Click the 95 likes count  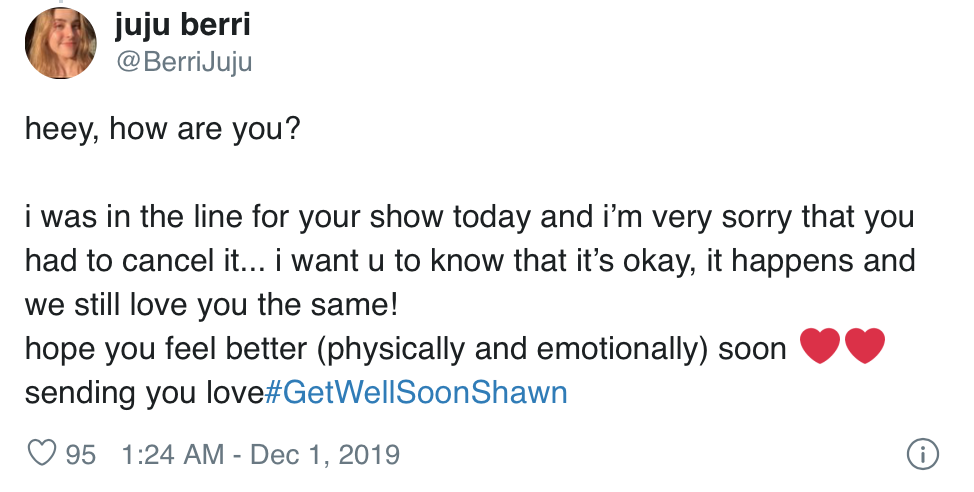(80, 455)
